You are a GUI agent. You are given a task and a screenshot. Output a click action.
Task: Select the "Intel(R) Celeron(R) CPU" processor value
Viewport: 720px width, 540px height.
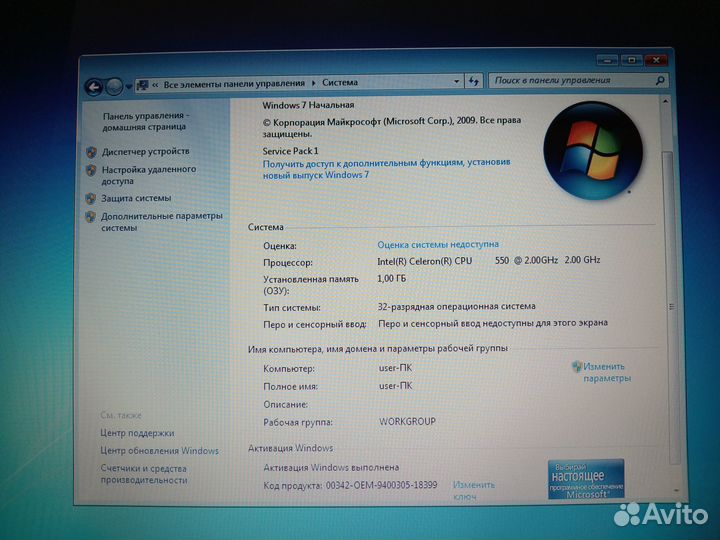(425, 261)
